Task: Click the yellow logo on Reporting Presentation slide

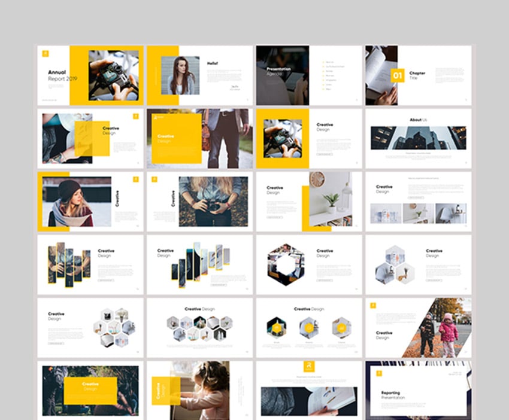Action: click(378, 373)
